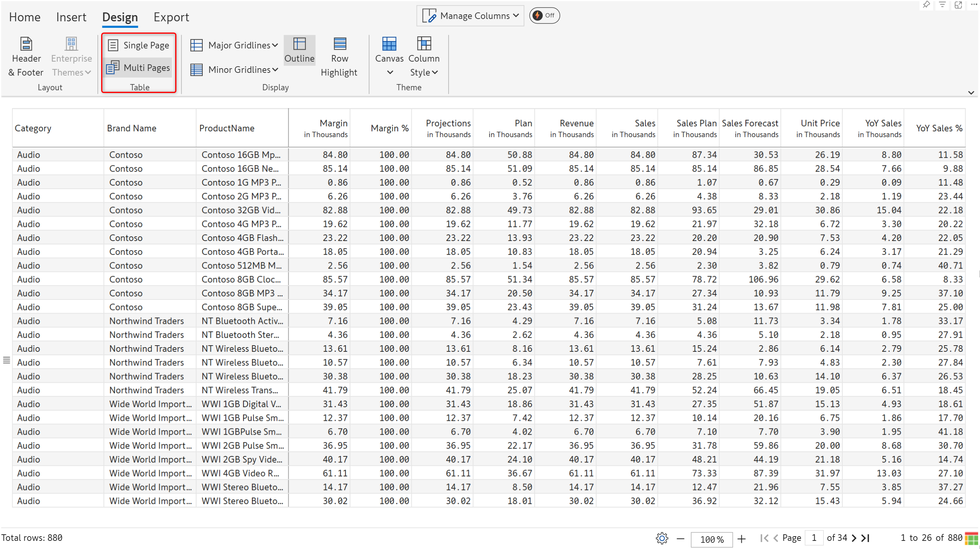The width and height of the screenshot is (980, 549).
Task: Click the zoom out minus button
Action: [x=680, y=539]
